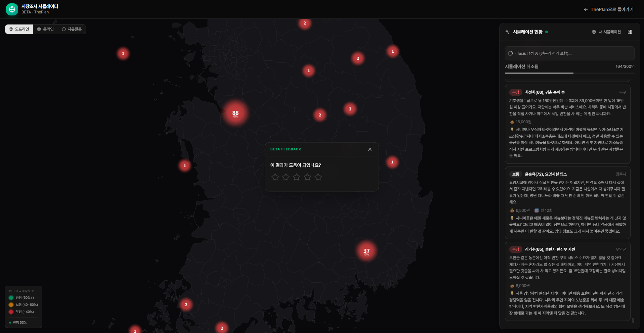Click the activity pulse icon beside 시뮬레이션 현황
The height and width of the screenshot is (333, 644).
(508, 32)
